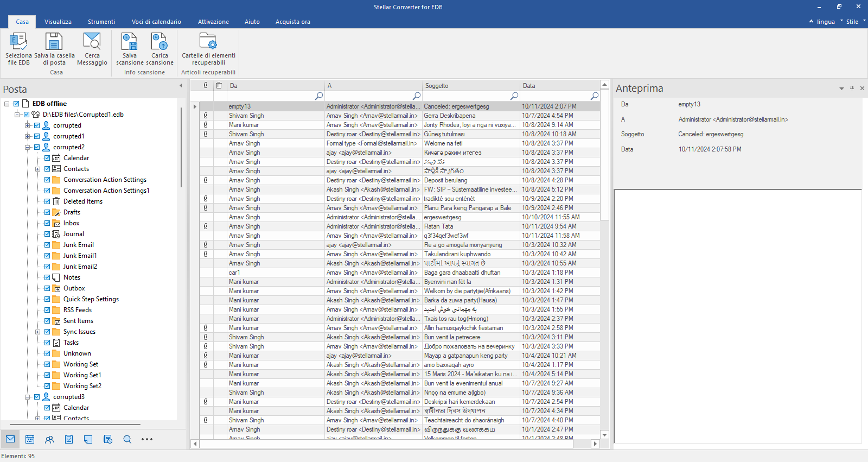Click deleted items trash column header
868x462 pixels.
tap(219, 85)
